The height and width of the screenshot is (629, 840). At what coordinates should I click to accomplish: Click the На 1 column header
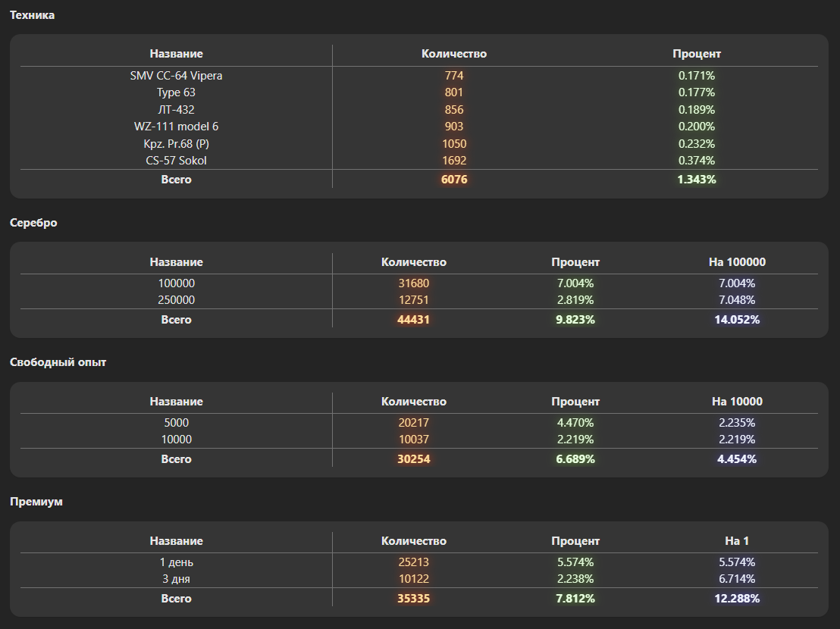click(x=737, y=541)
